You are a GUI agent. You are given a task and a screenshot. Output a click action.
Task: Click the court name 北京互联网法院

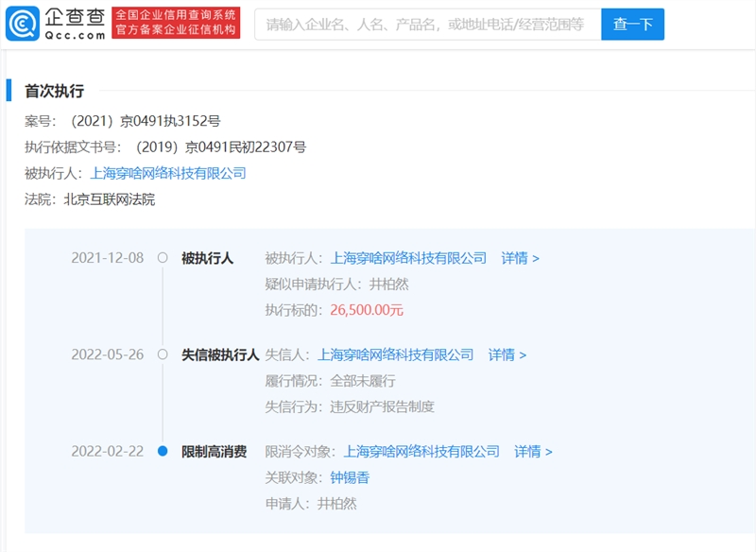coord(110,199)
